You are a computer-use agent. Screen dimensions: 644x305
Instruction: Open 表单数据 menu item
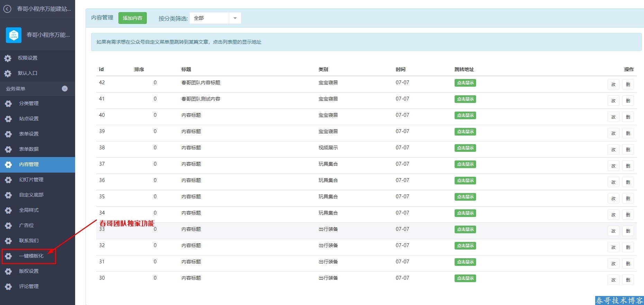(x=29, y=149)
